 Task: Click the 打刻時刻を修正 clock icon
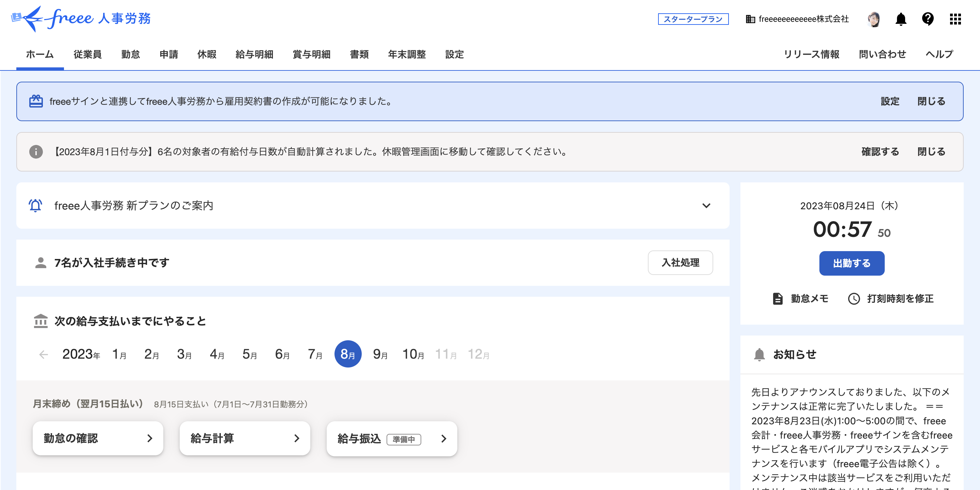coord(854,299)
